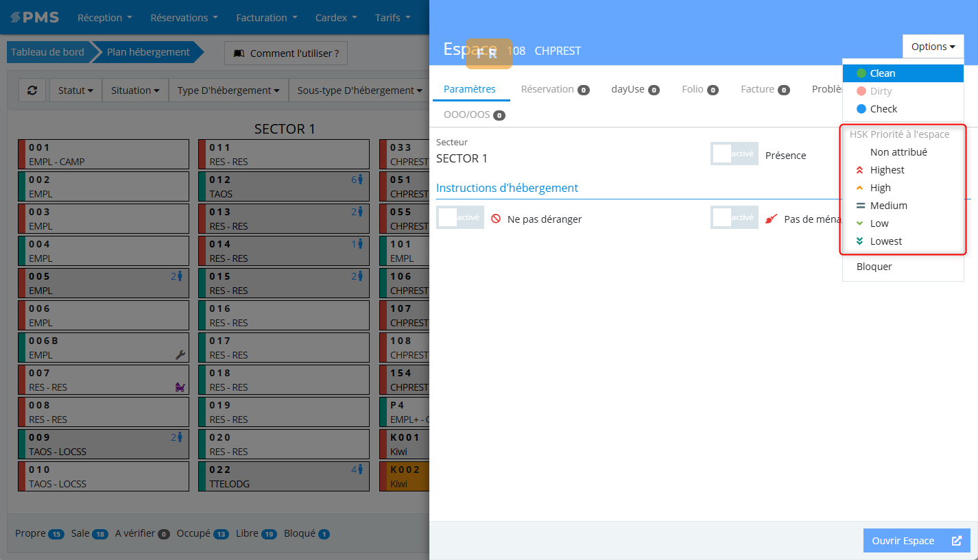Open the Statut filter dropdown
Image resolution: width=978 pixels, height=560 pixels.
pyautogui.click(x=75, y=90)
